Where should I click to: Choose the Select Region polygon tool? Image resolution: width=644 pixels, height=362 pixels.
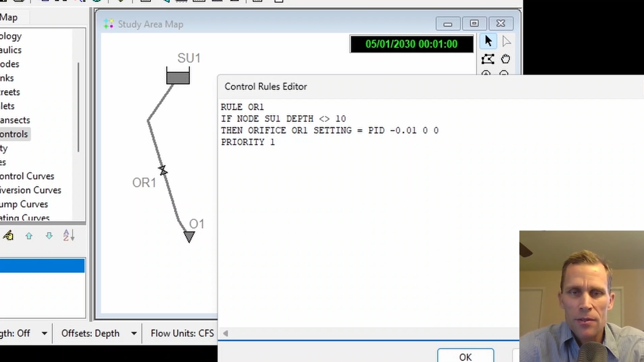488,59
